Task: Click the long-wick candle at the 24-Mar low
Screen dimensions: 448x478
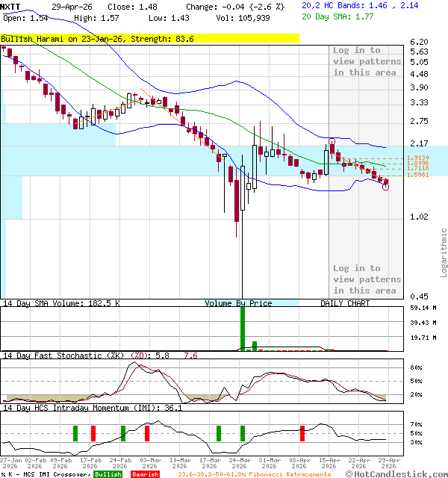Action: pos(237,202)
